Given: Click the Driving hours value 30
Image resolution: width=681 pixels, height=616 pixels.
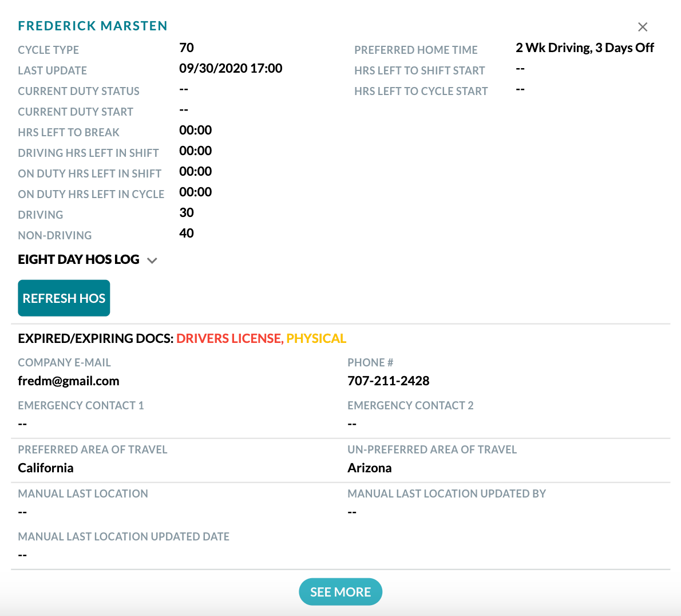Looking at the screenshot, I should coord(187,212).
